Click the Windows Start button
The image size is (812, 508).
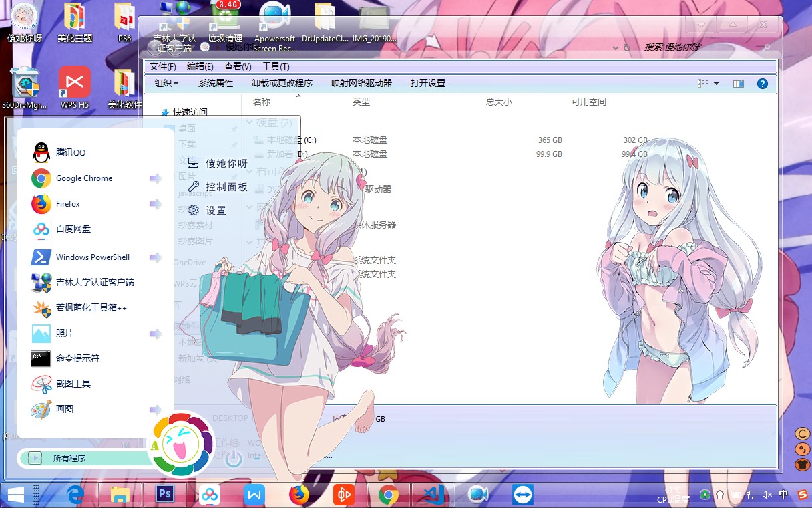[15, 495]
